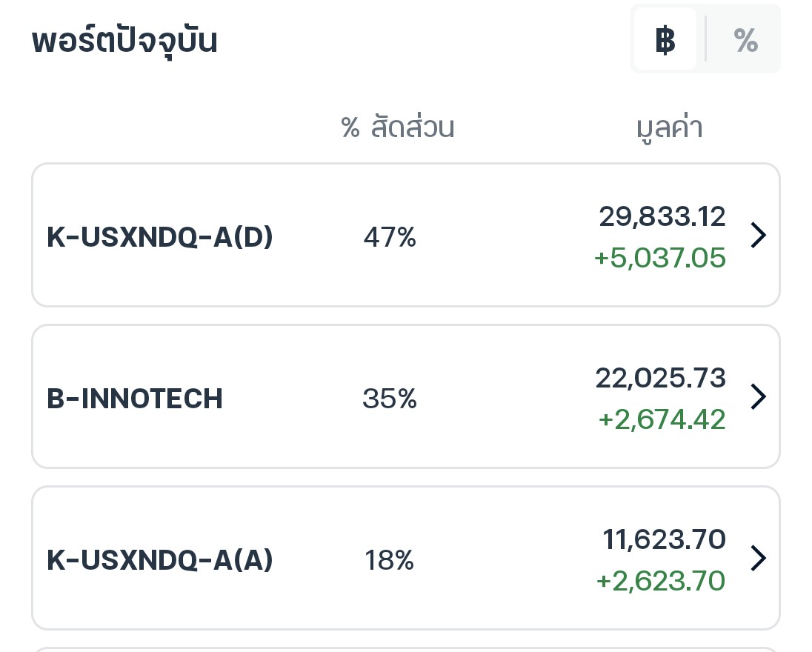Switch display to percent (%) mode
This screenshot has height=652, width=812.
pos(745,40)
